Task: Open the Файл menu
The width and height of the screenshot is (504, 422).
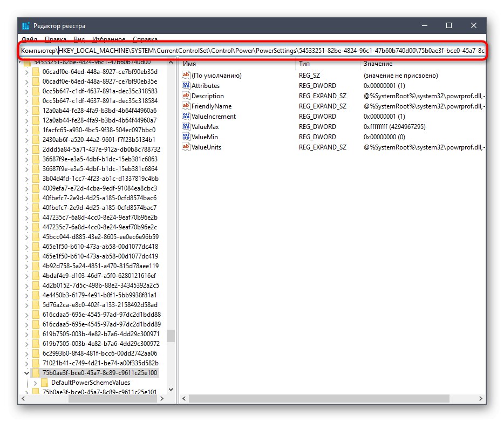Action: [x=29, y=39]
